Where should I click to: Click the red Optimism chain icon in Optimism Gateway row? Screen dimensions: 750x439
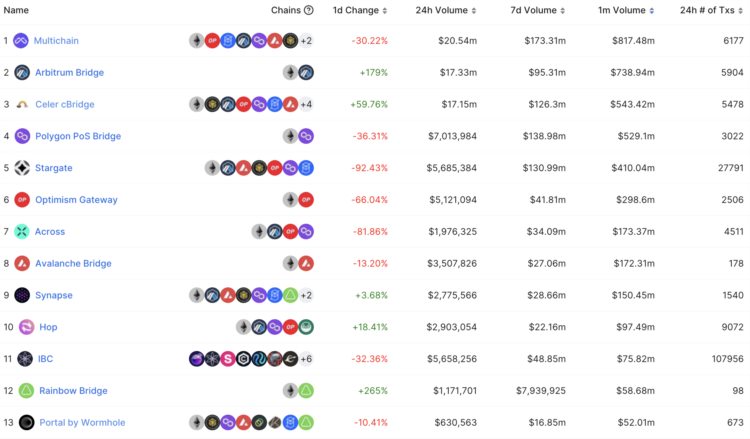pos(306,200)
